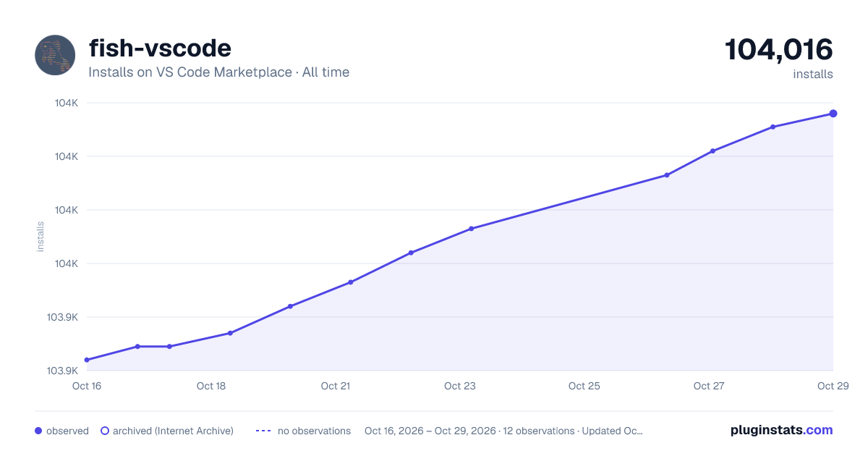
Task: Click the fish-vscode extension avatar
Action: tap(55, 55)
